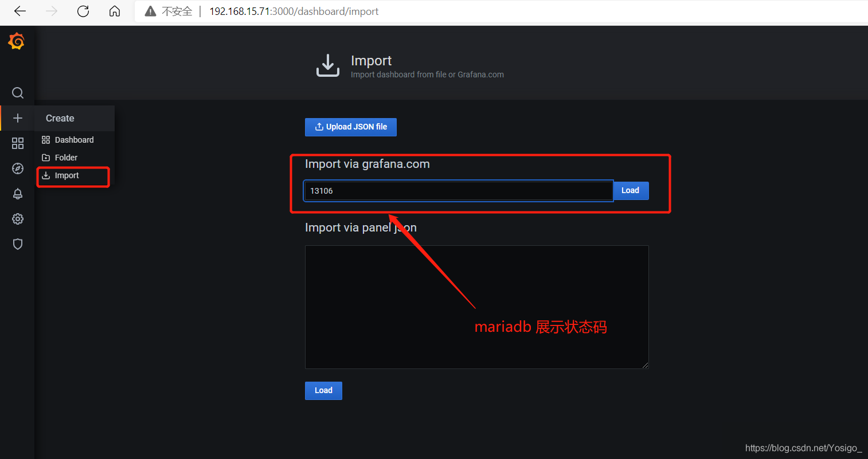Click the 'Import dashboard from file or Grafana.com' subtitle

(427, 74)
